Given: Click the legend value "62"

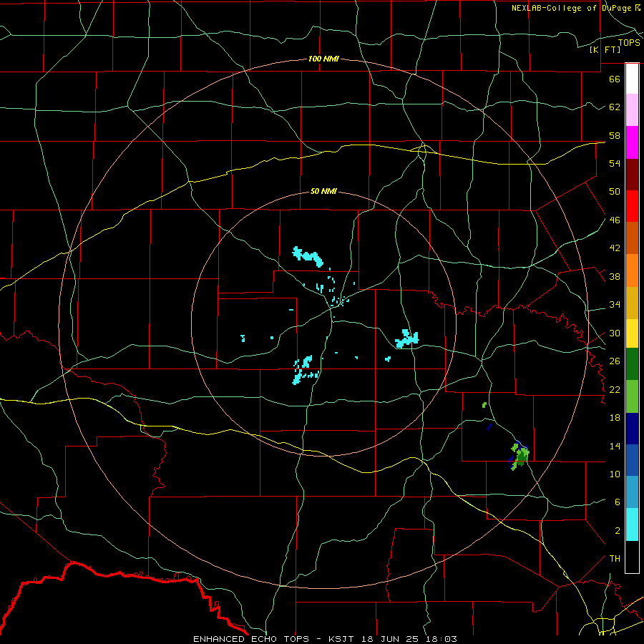Looking at the screenshot, I should click(x=615, y=107).
